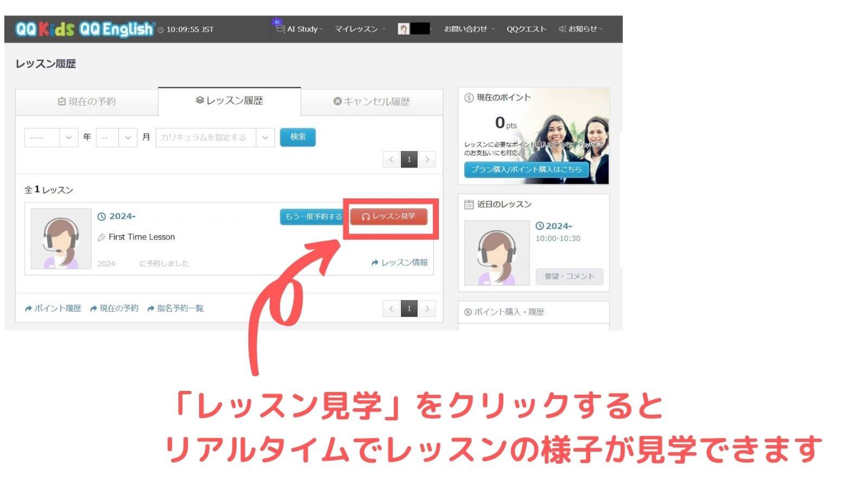Click the clock icon beside the 2024 lesson date
This screenshot has width=868, height=488.
click(x=102, y=216)
